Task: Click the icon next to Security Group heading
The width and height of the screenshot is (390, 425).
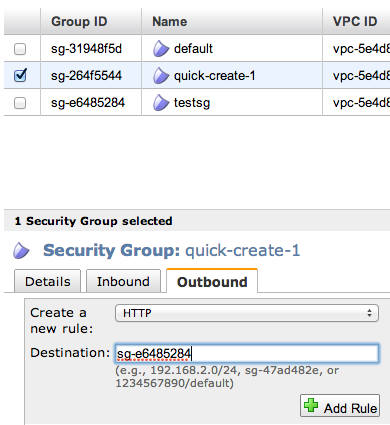Action: pyautogui.click(x=21, y=250)
